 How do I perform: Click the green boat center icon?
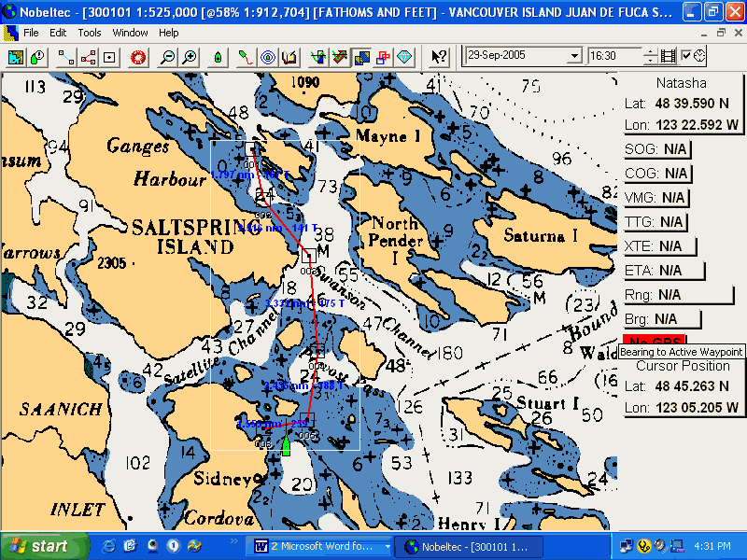coord(218,57)
